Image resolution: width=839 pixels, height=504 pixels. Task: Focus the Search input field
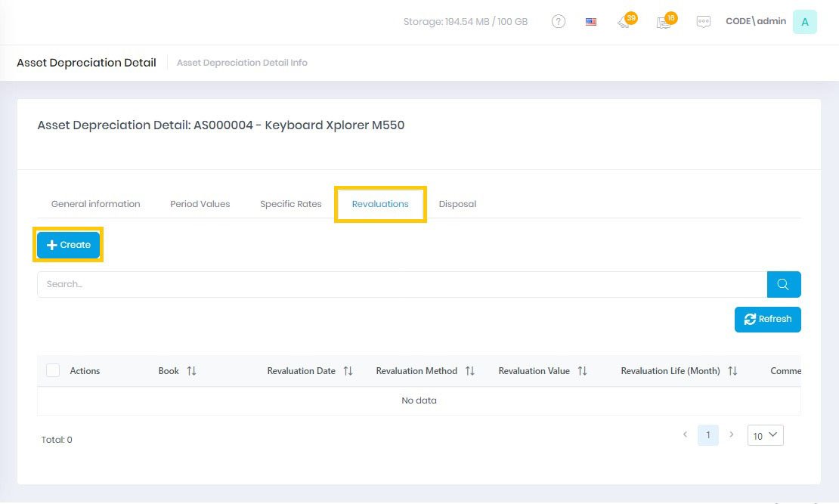[401, 284]
